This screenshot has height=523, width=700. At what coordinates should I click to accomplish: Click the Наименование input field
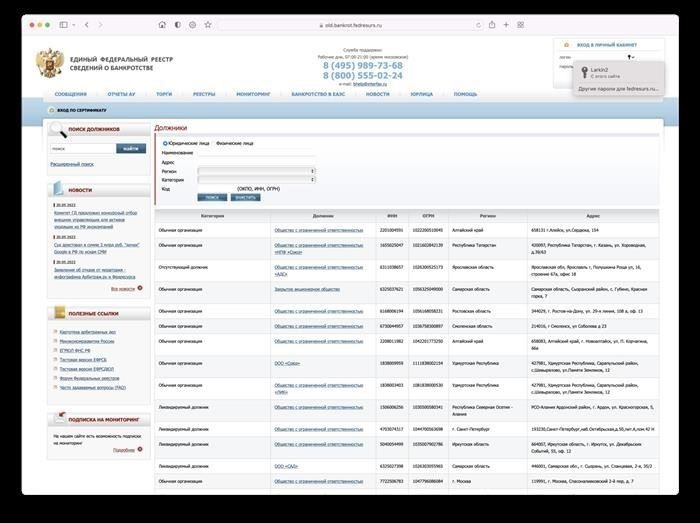pos(256,153)
